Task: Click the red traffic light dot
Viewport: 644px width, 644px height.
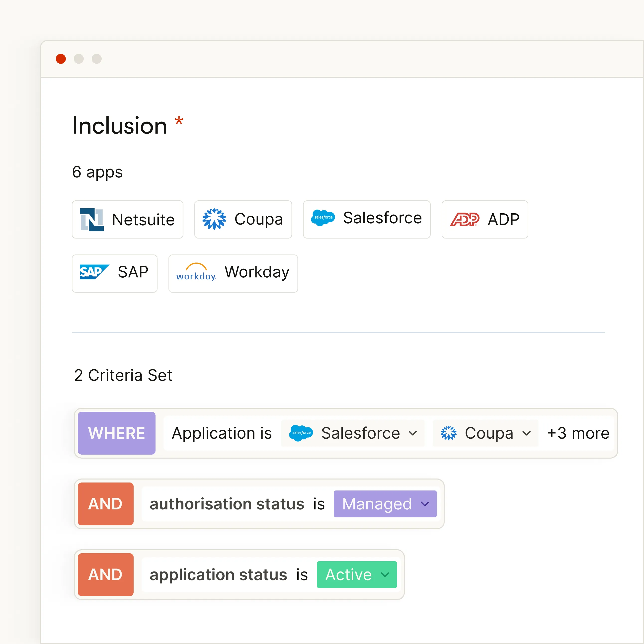Action: coord(61,59)
